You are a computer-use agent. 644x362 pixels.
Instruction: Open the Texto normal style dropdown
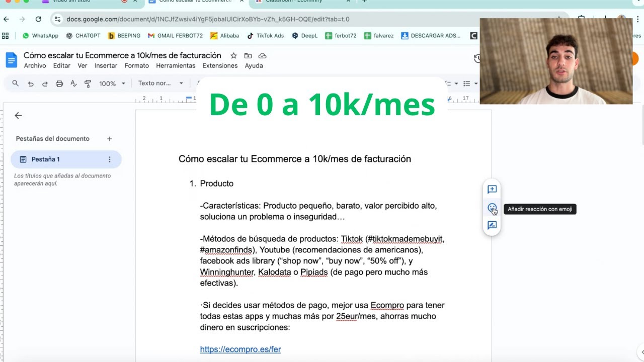coord(160,83)
